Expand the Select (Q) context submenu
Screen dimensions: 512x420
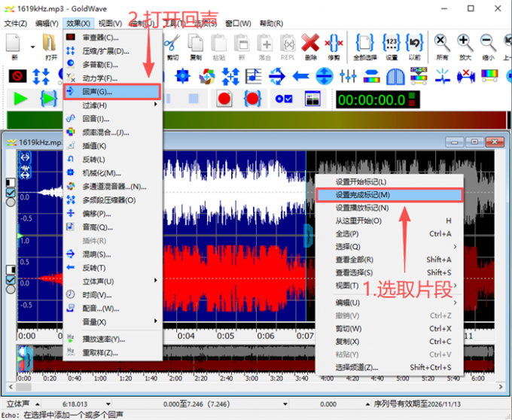coord(389,247)
